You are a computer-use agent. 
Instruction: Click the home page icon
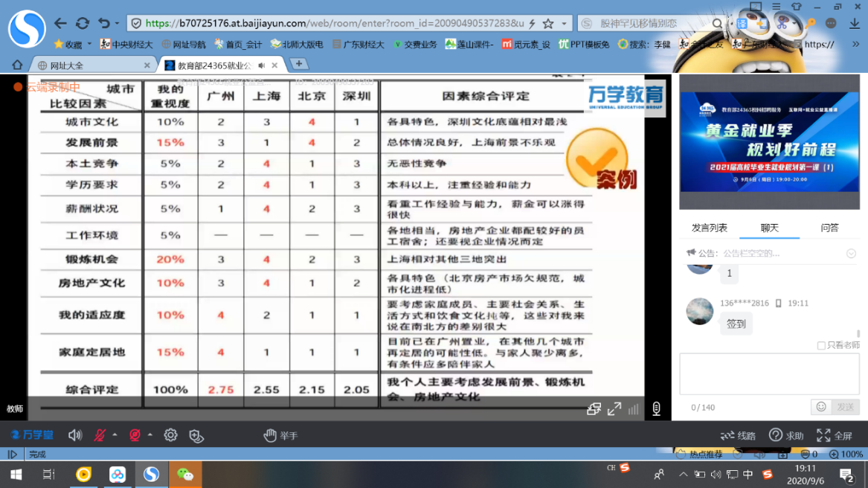click(x=17, y=65)
